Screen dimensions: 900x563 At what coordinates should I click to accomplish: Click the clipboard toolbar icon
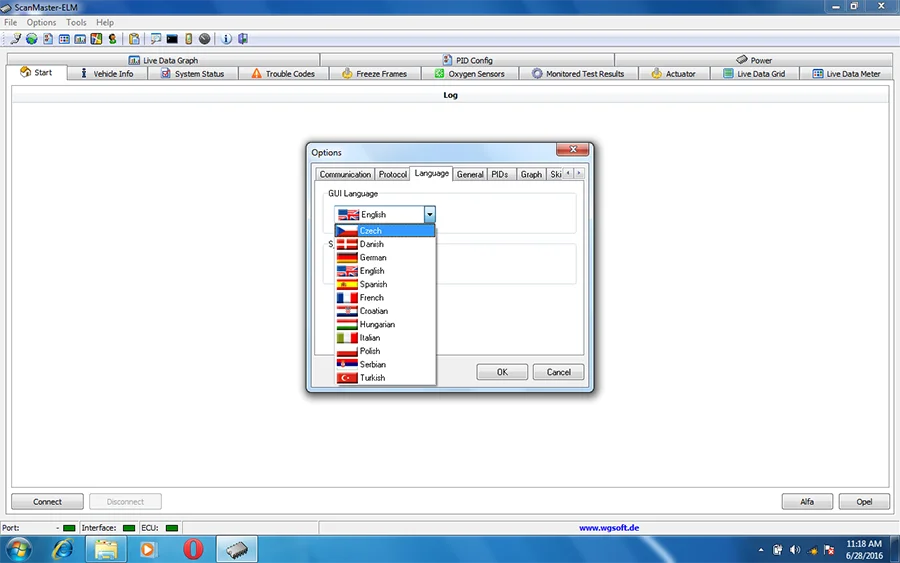pyautogui.click(x=134, y=39)
